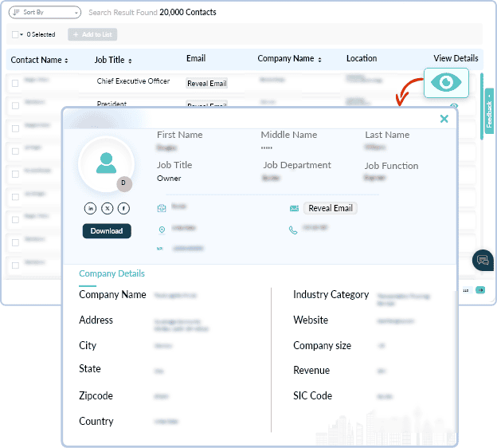Image resolution: width=497 pixels, height=448 pixels.
Task: Click the Download button
Action: click(x=107, y=231)
